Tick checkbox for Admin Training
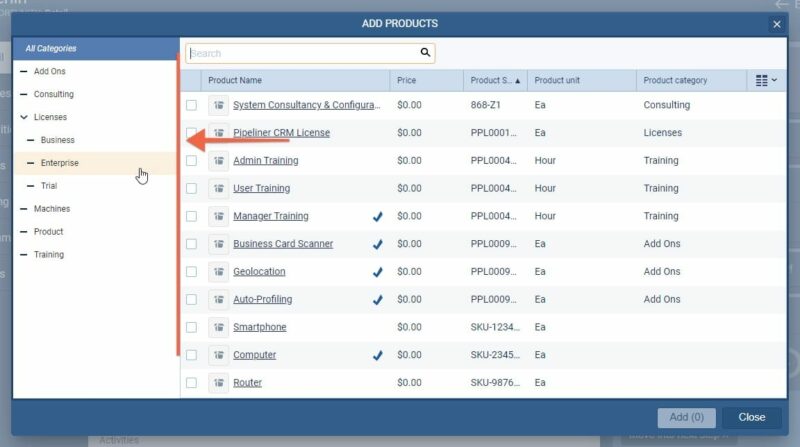Screen dimensions: 800x447 (x=191, y=161)
